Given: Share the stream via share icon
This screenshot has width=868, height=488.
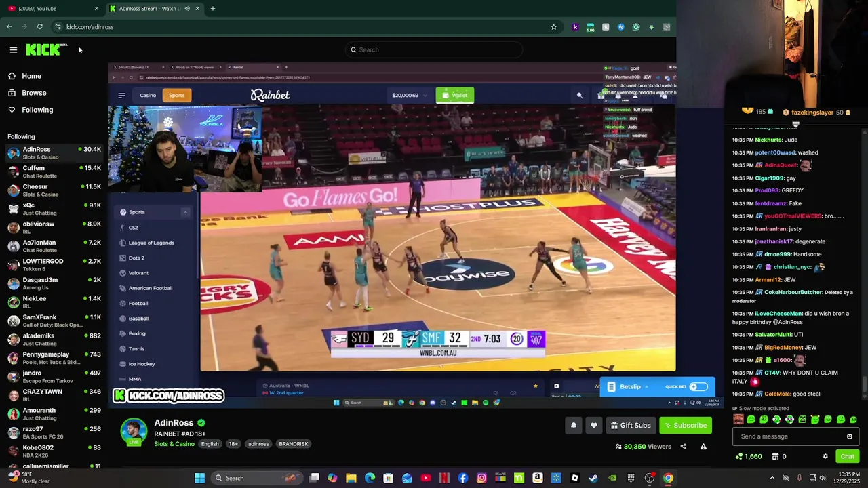Looking at the screenshot, I should 683,447.
